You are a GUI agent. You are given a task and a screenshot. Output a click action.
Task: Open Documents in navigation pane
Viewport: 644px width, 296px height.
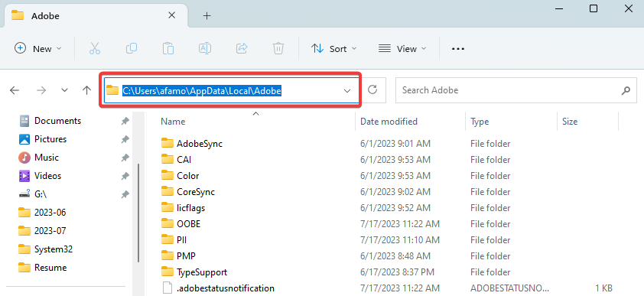tap(58, 121)
